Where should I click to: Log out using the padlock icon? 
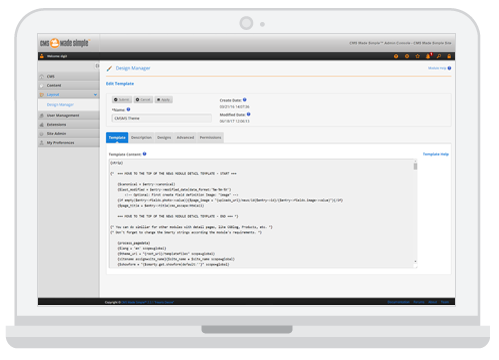pos(449,56)
